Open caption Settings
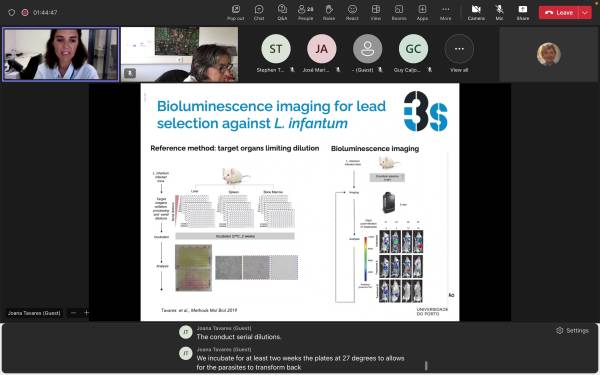This screenshot has width=600, height=375. coord(572,330)
